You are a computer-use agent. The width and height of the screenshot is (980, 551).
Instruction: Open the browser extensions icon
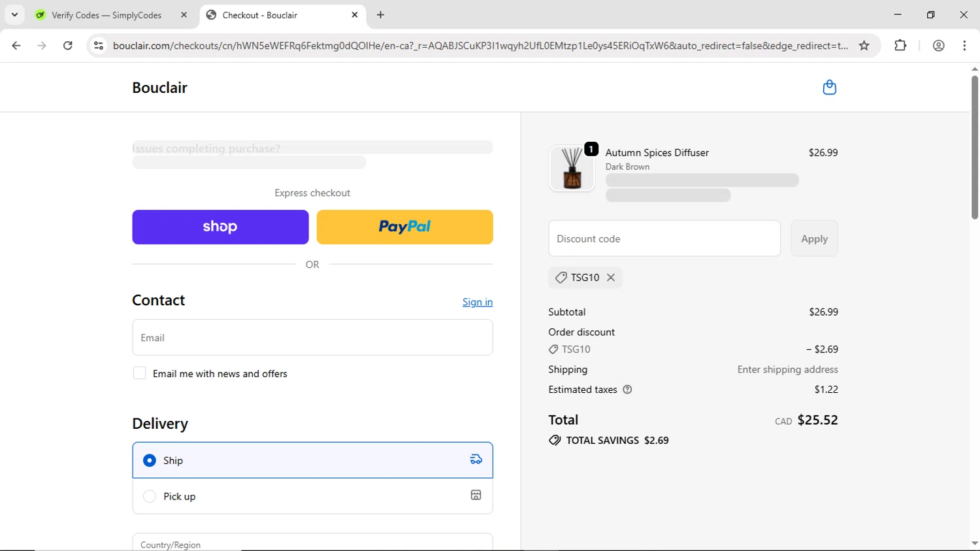(900, 46)
